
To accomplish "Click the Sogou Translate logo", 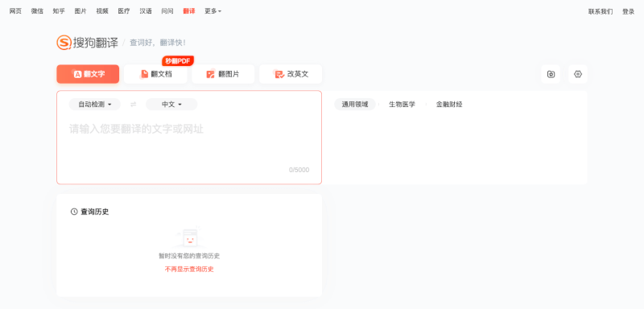I will click(88, 43).
